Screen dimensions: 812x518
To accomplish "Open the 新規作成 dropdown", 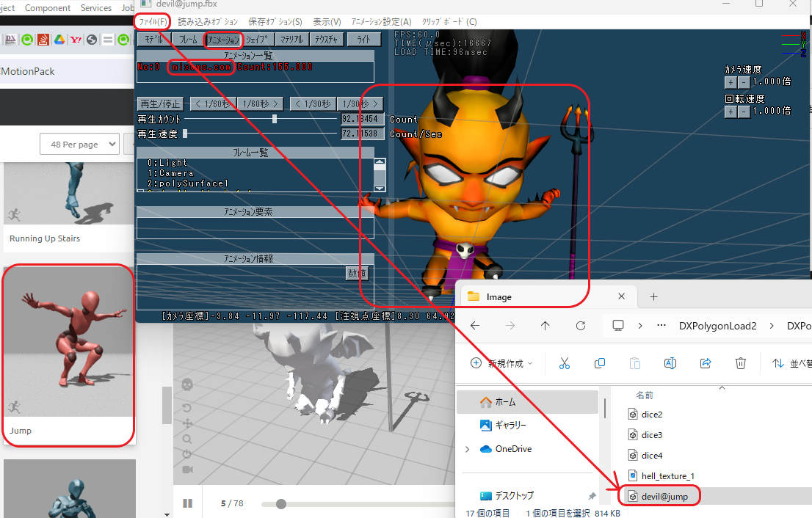I will point(501,363).
